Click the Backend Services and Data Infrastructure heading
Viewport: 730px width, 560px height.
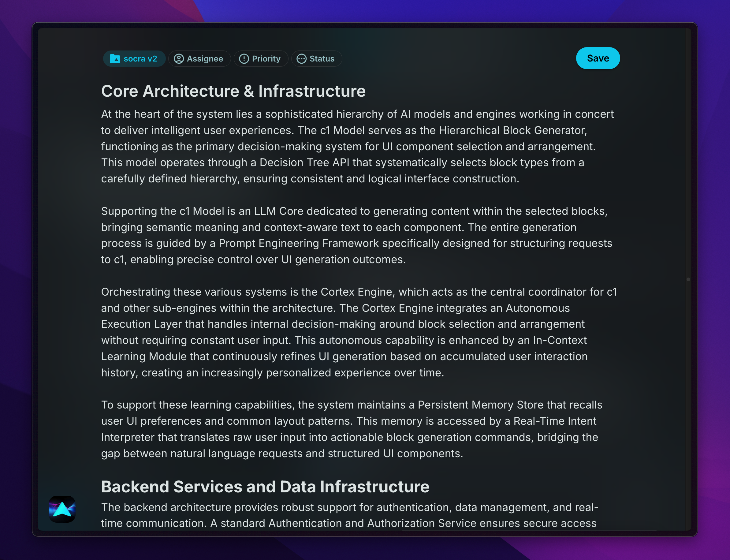coord(265,486)
